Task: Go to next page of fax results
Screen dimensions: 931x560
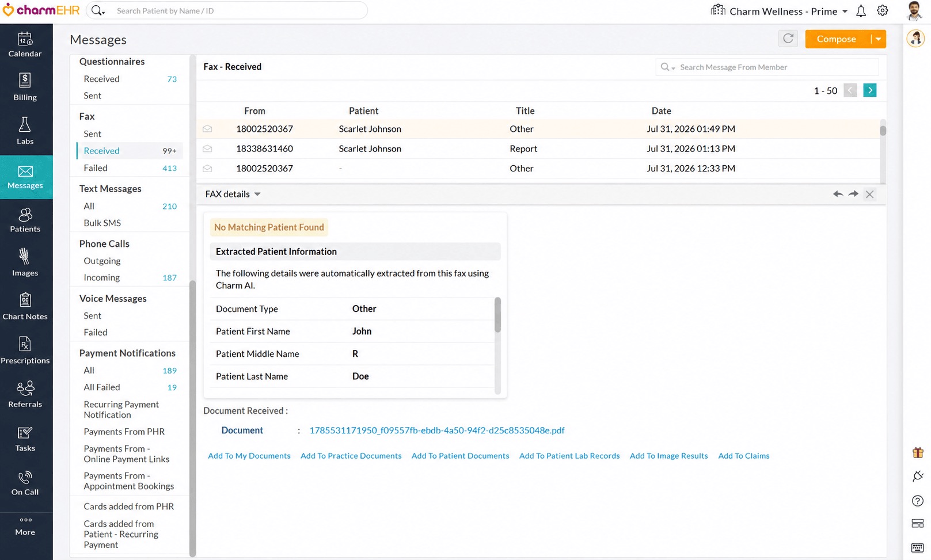Action: coord(870,90)
